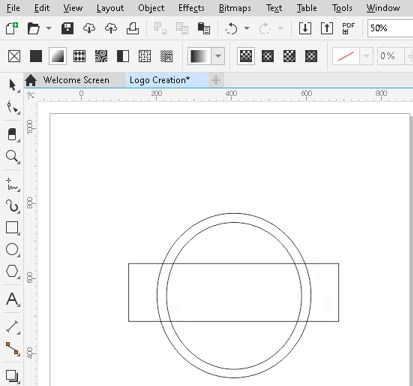Screen dimensions: 413x386
Task: Open the node color dropdown arrow
Action: click(366, 56)
